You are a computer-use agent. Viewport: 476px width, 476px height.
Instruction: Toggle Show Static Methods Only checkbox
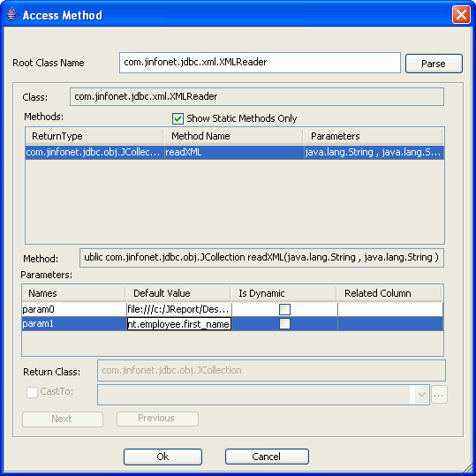(x=178, y=118)
